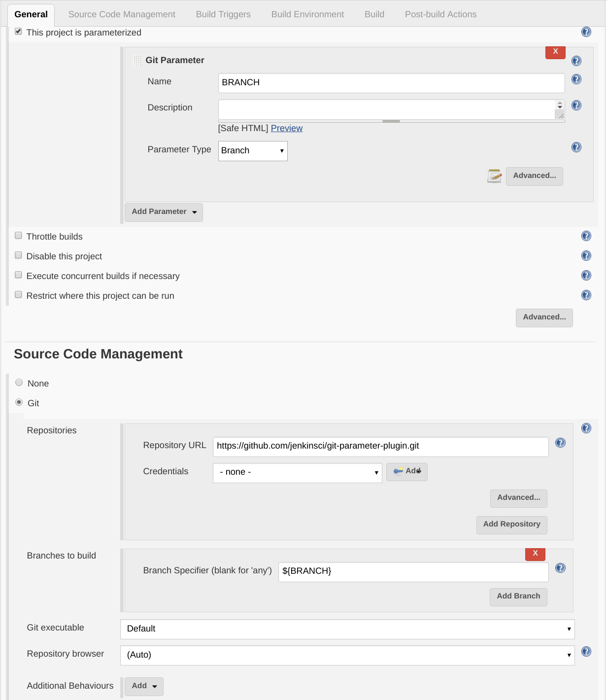Select the Git radio button

19,402
